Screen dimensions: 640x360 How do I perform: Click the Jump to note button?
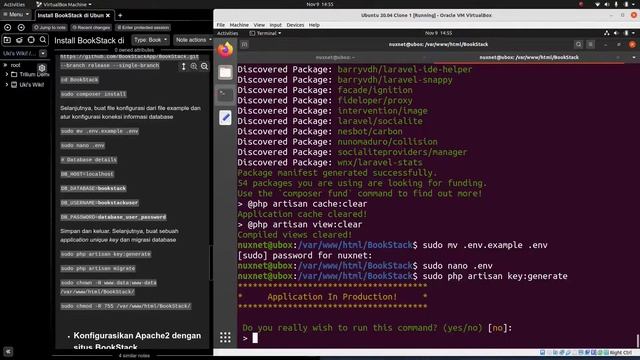[x=50, y=27]
